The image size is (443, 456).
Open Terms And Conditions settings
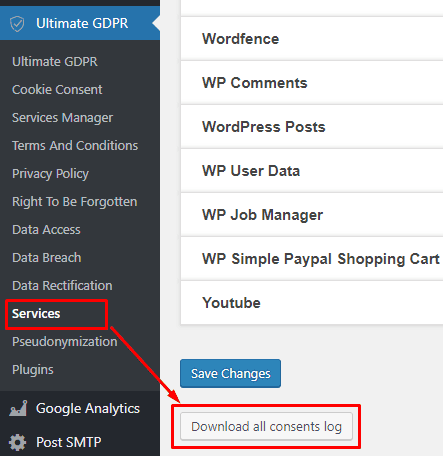point(75,146)
